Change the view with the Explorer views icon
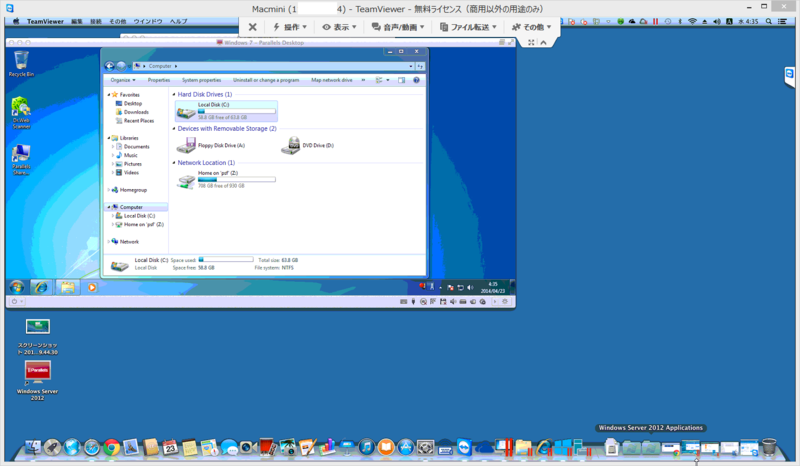 [379, 80]
